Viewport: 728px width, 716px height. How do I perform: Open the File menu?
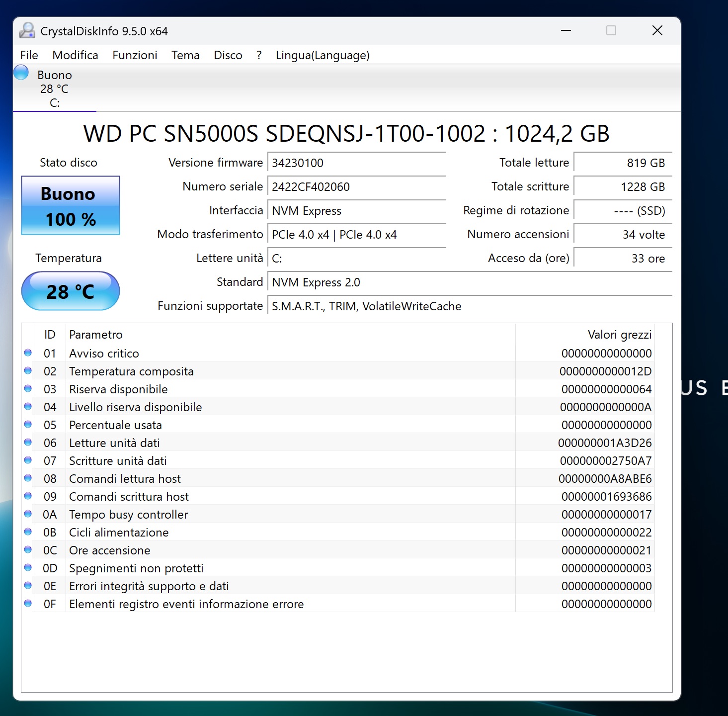pyautogui.click(x=29, y=55)
